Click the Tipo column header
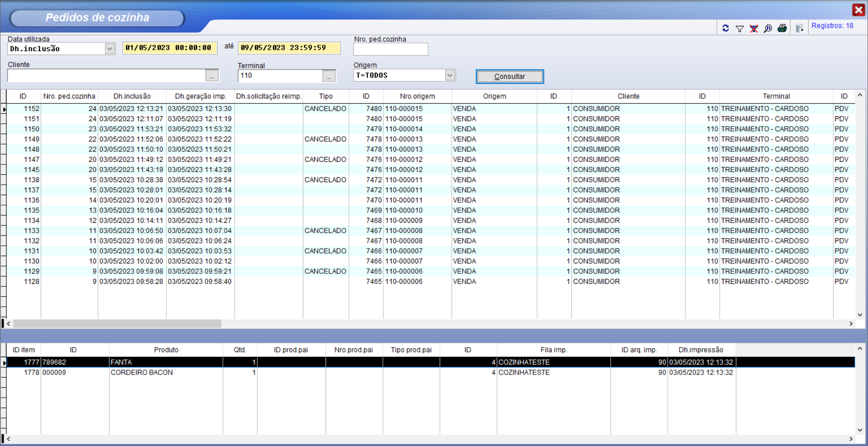This screenshot has height=446, width=868. click(325, 96)
